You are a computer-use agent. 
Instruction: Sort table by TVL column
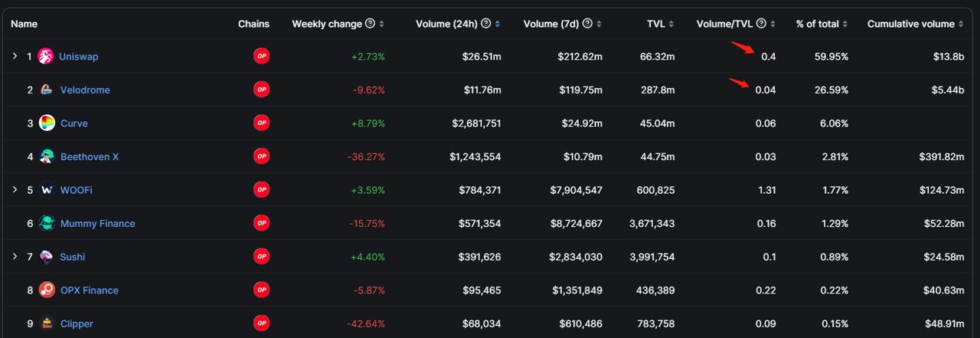coord(660,24)
